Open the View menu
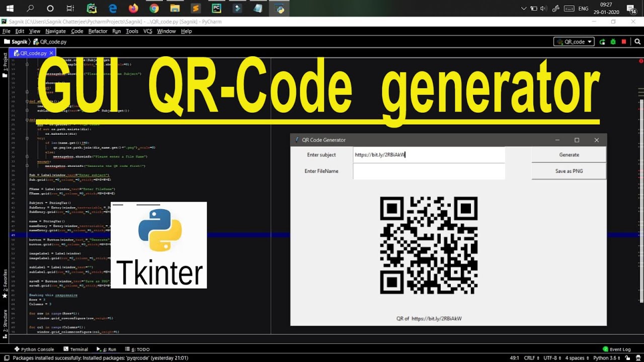This screenshot has width=644, height=362. (x=35, y=31)
